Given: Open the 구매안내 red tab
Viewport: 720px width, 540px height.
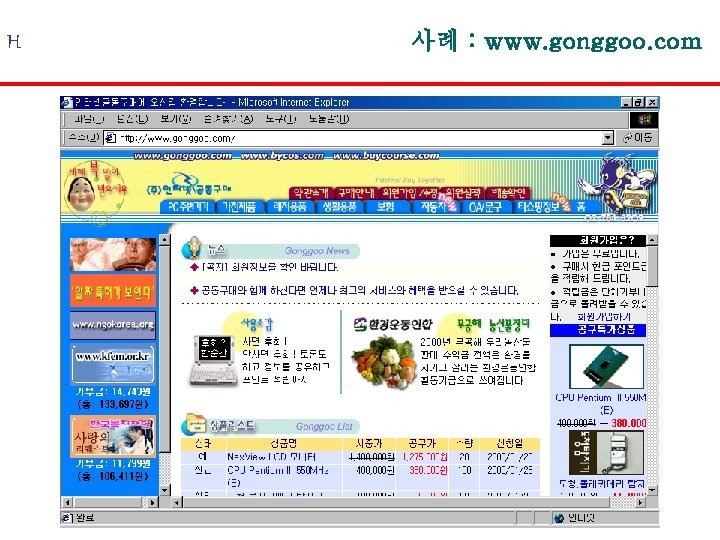Looking at the screenshot, I should pos(356,193).
